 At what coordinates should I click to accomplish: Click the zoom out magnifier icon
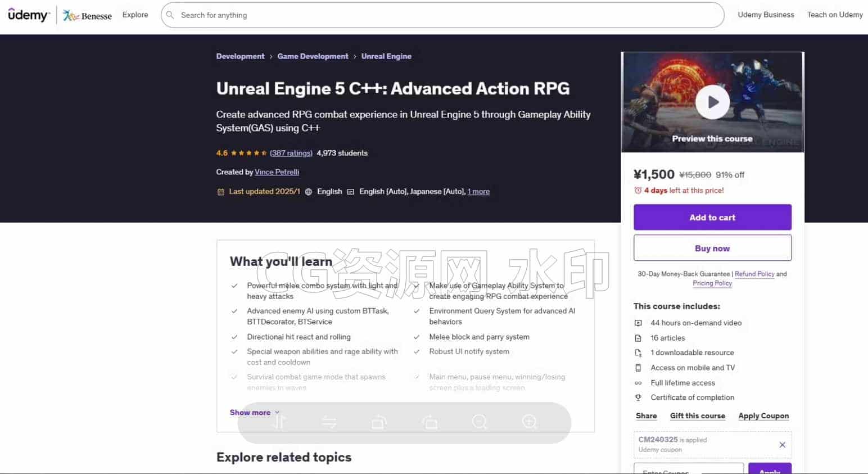pyautogui.click(x=480, y=422)
